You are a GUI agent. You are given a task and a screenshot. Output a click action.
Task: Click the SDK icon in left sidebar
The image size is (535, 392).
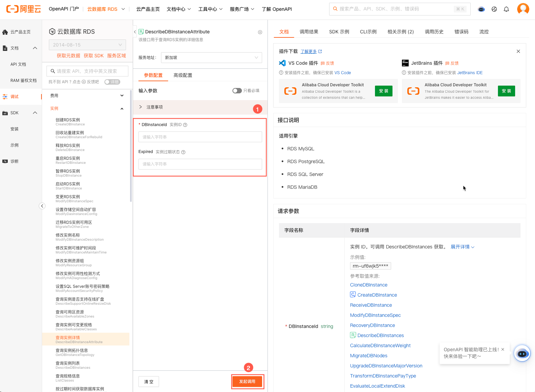5,113
